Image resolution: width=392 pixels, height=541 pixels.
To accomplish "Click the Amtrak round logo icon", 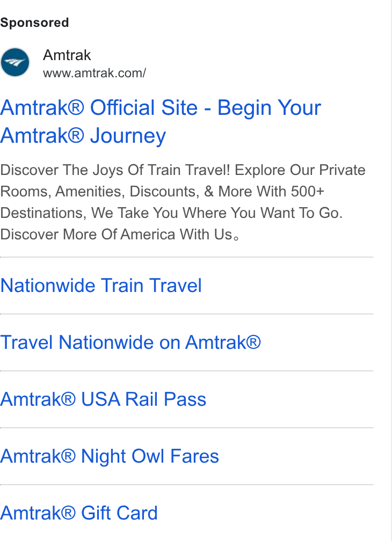I will (15, 62).
